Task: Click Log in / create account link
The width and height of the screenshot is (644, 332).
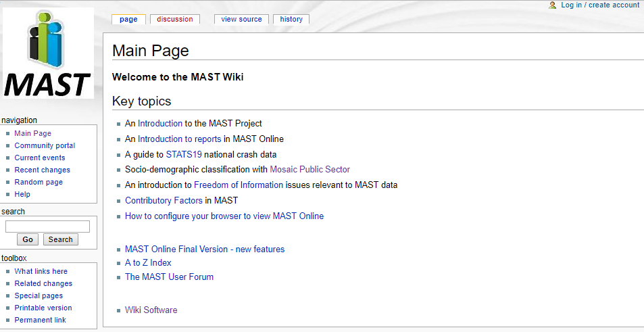Action: [600, 5]
